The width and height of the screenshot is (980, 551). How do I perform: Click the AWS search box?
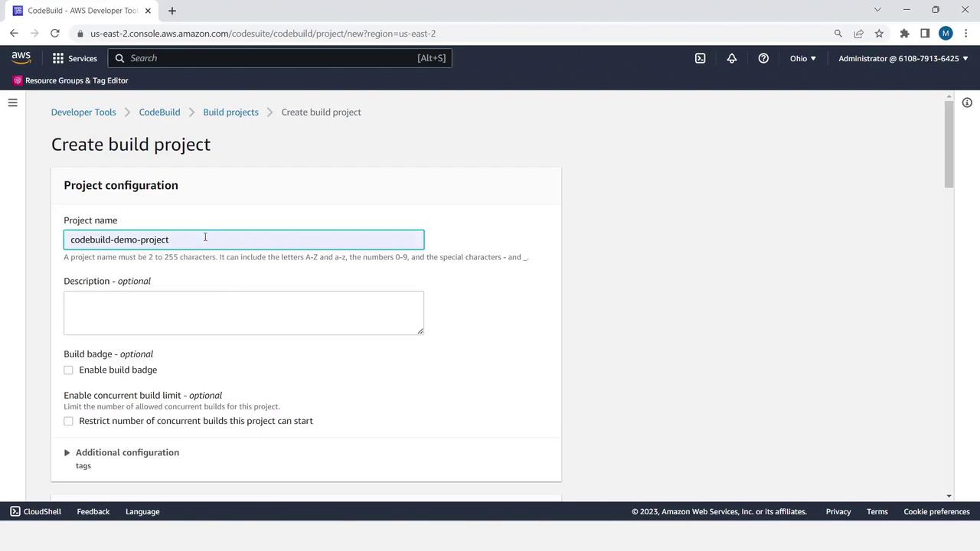[280, 58]
